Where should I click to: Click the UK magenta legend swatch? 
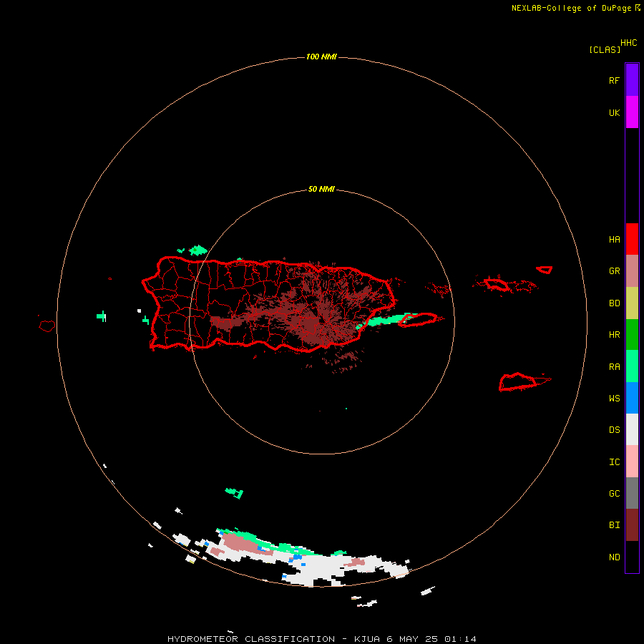(632, 112)
